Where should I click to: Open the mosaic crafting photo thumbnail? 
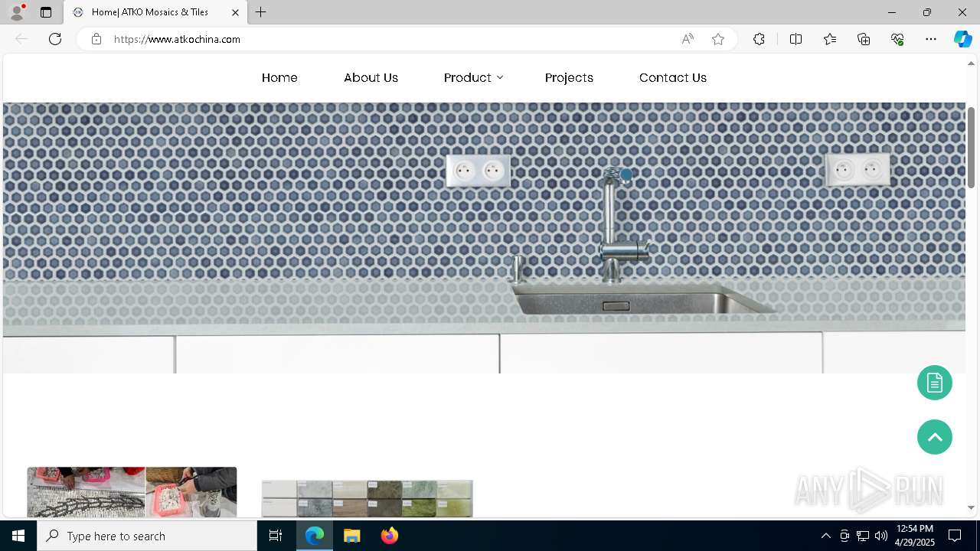(132, 492)
